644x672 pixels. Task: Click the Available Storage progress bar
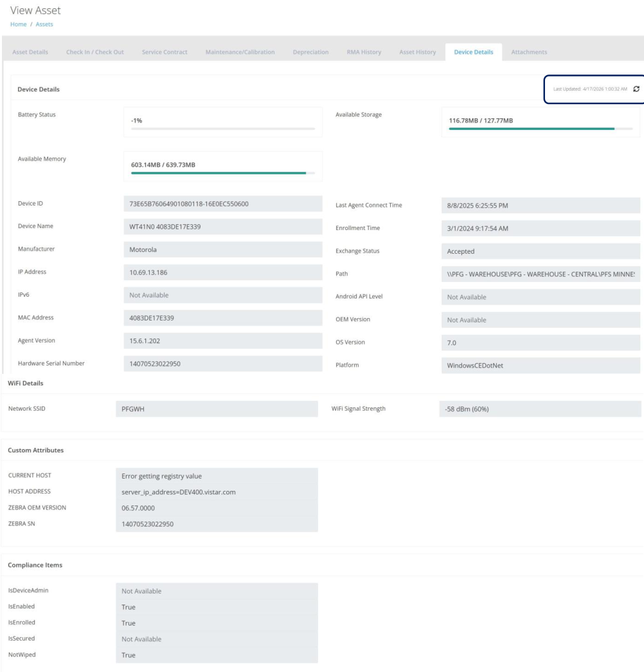(x=541, y=128)
